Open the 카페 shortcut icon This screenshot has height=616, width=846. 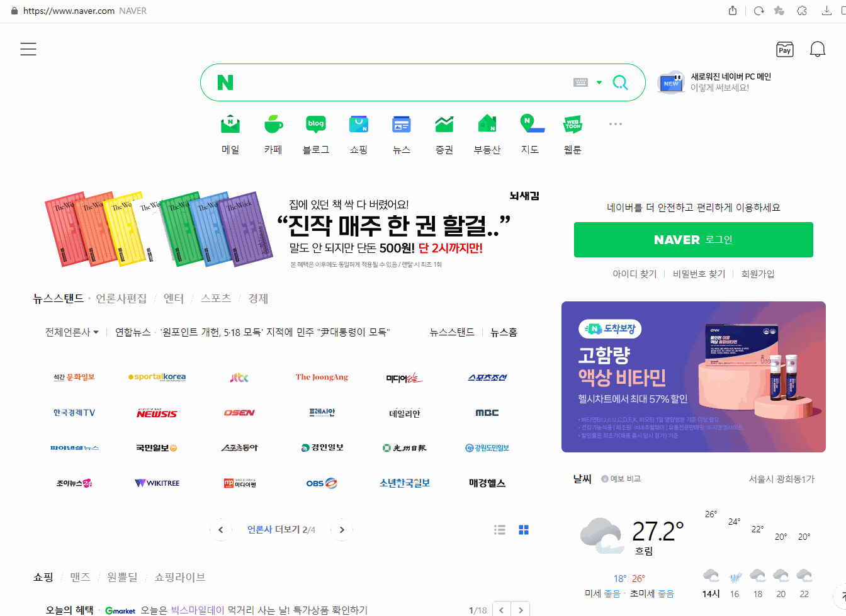coord(273,124)
